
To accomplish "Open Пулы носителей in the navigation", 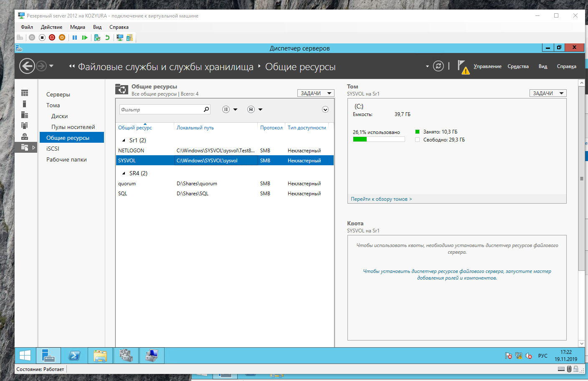I will [73, 127].
